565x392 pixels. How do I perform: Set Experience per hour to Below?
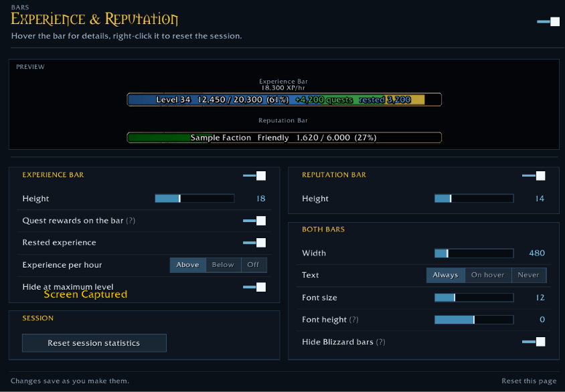coord(223,265)
